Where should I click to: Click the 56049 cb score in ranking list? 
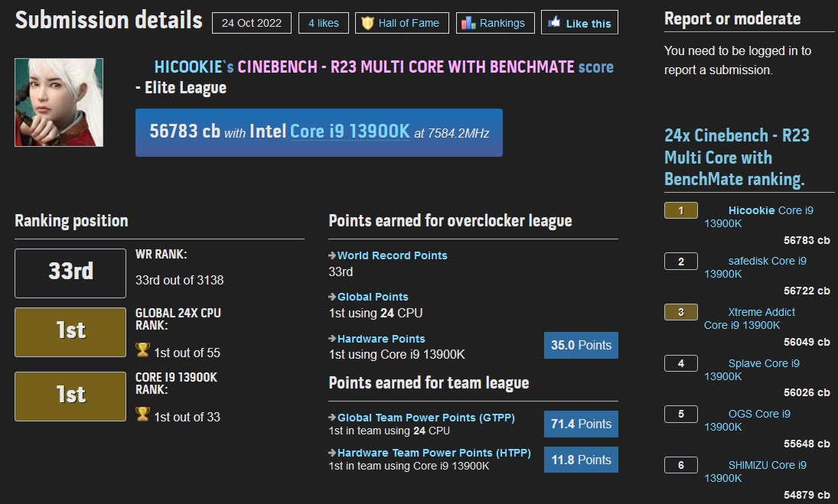807,342
